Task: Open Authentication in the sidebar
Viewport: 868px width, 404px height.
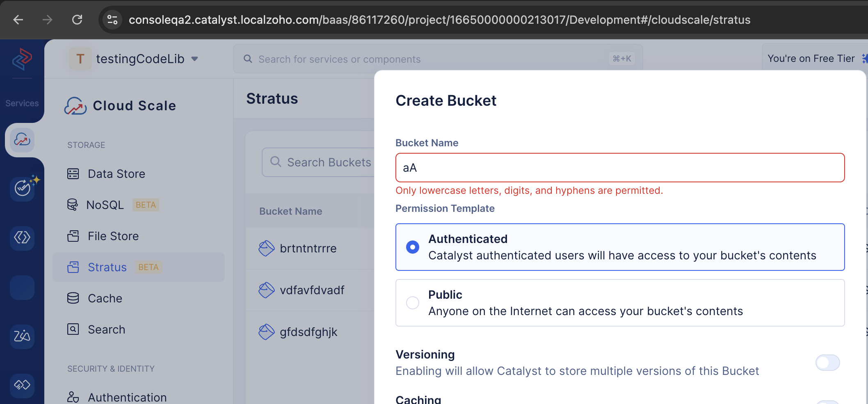Action: 139,397
